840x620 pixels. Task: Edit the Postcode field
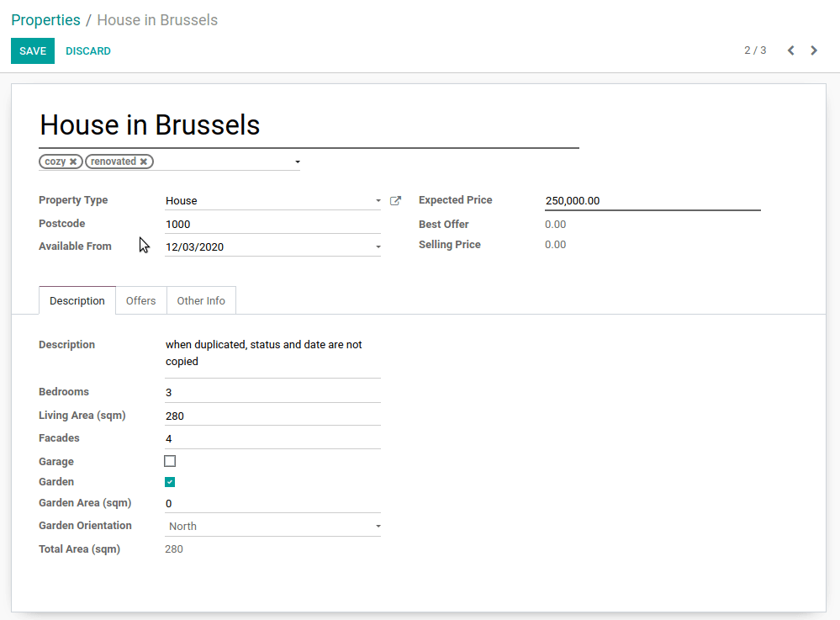click(272, 225)
